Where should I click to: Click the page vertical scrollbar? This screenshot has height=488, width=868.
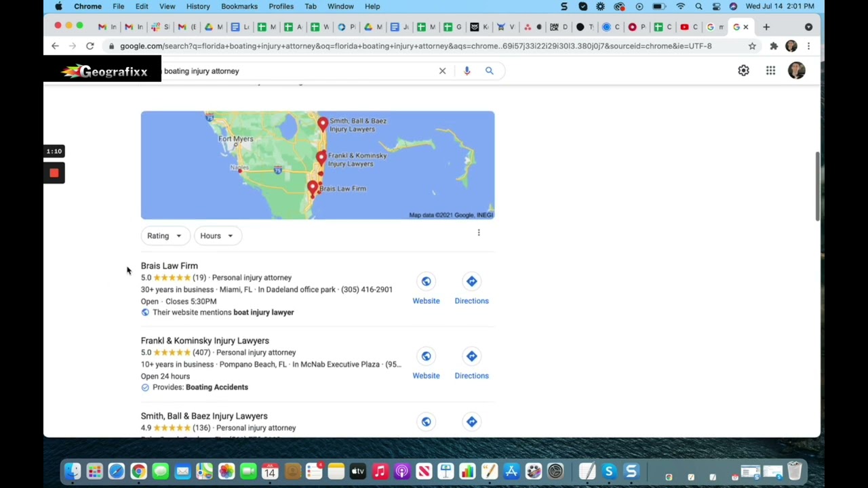coord(817,186)
